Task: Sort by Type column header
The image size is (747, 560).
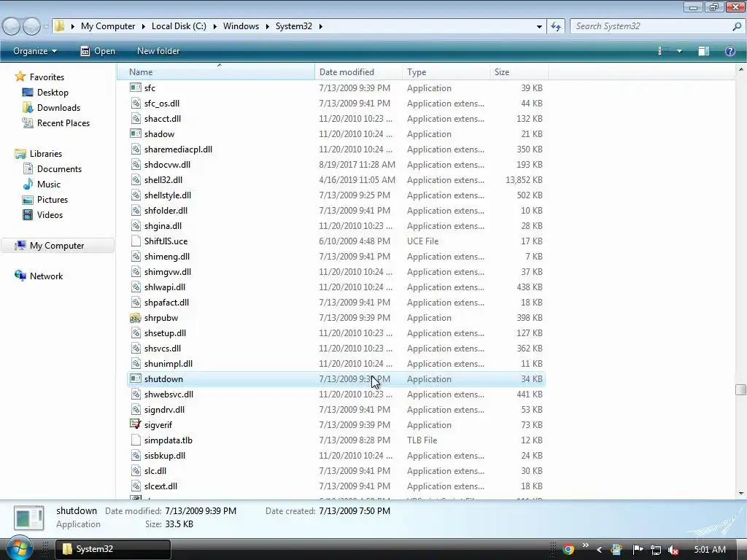Action: tap(446, 72)
